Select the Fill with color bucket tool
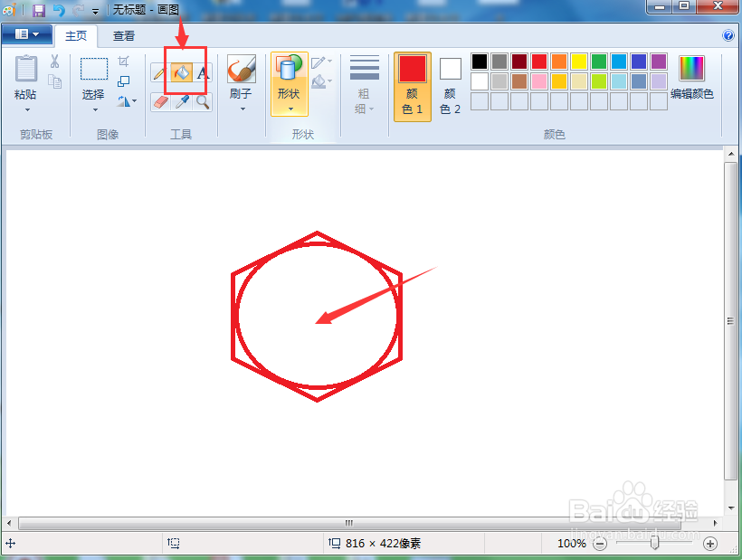 pyautogui.click(x=182, y=73)
